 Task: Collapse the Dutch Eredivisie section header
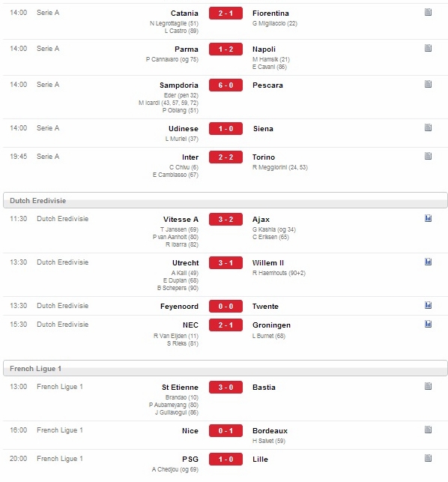pyautogui.click(x=225, y=200)
